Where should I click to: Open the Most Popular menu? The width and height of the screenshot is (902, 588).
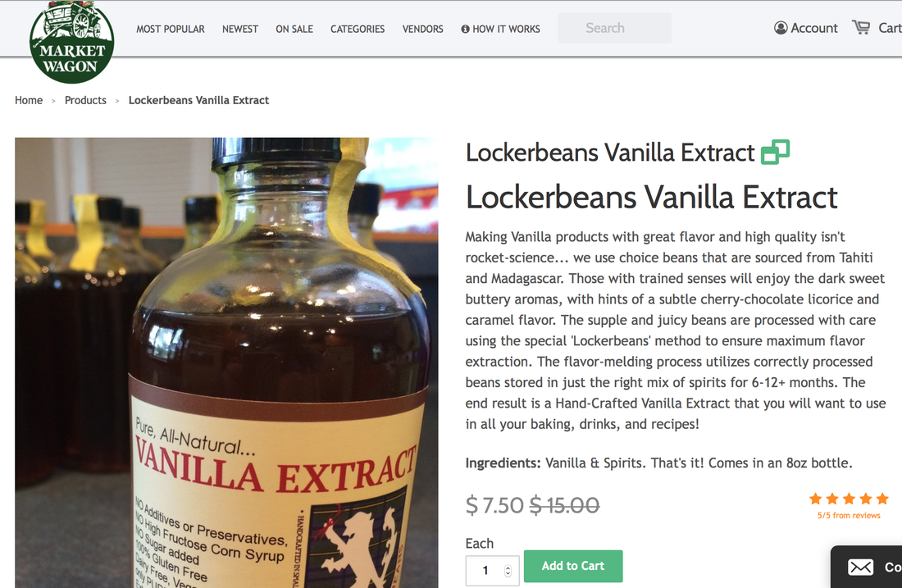[171, 29]
